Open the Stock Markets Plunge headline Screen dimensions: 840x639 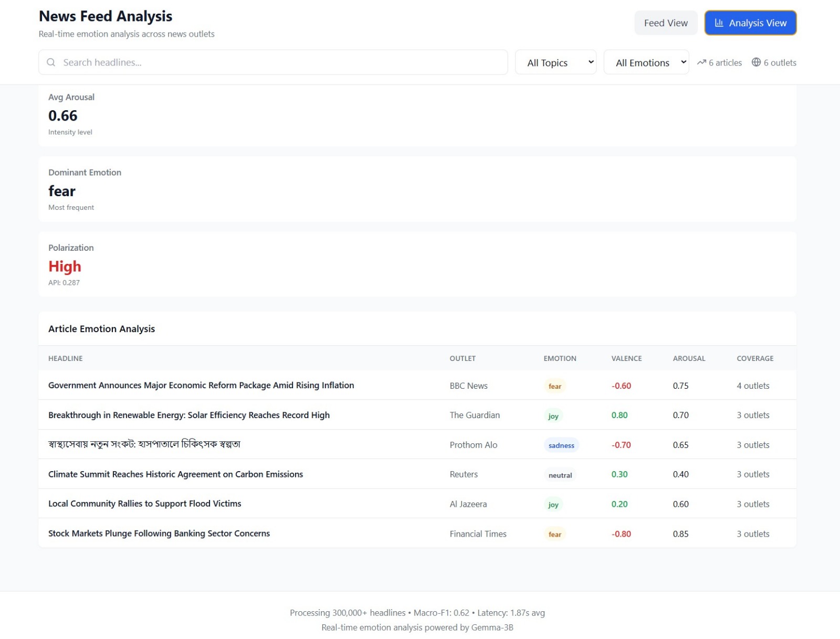coord(159,534)
